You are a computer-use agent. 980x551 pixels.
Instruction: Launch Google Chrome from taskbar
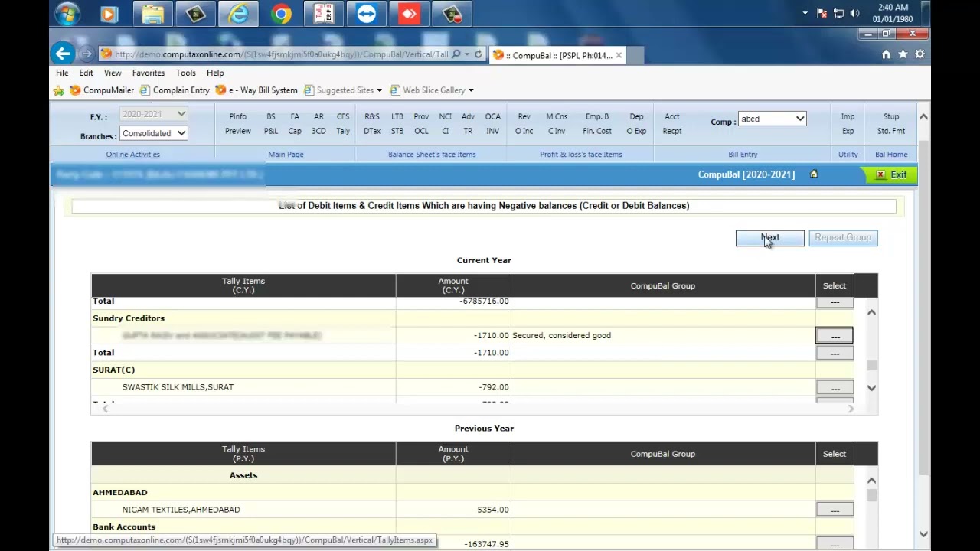(281, 14)
